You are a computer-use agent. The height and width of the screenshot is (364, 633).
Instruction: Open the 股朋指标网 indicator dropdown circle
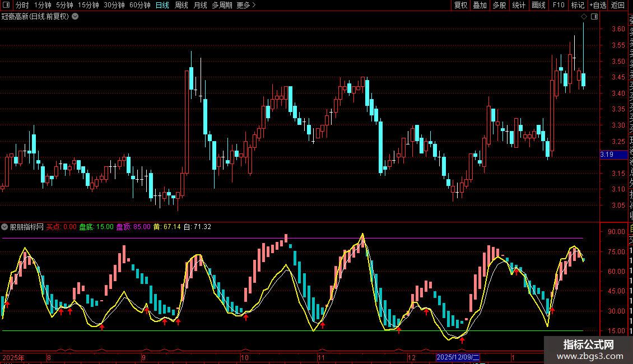pyautogui.click(x=4, y=227)
